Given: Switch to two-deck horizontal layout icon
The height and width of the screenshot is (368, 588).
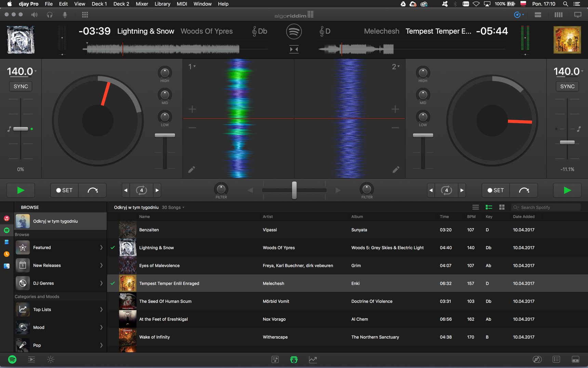Looking at the screenshot, I should click(x=538, y=15).
